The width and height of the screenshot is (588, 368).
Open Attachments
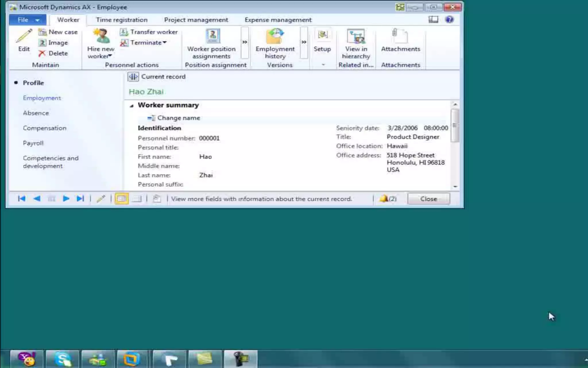coord(401,40)
